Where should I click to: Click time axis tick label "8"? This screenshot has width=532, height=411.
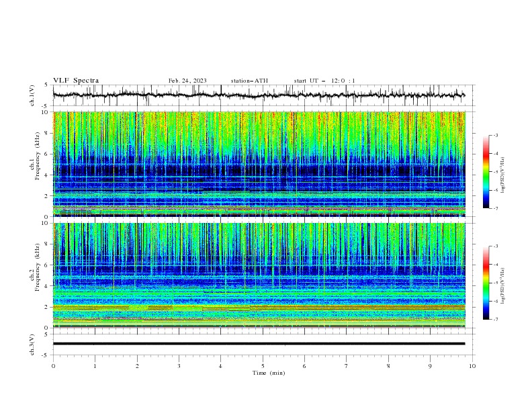(388, 366)
